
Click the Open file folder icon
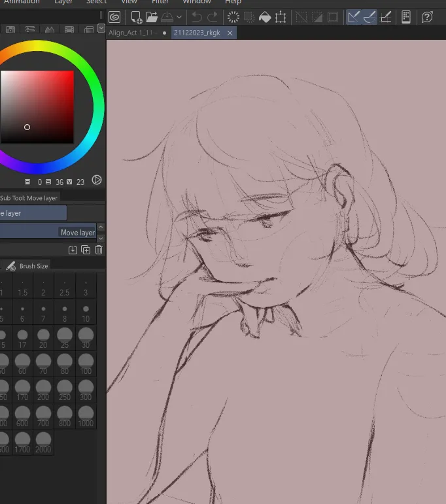(152, 17)
